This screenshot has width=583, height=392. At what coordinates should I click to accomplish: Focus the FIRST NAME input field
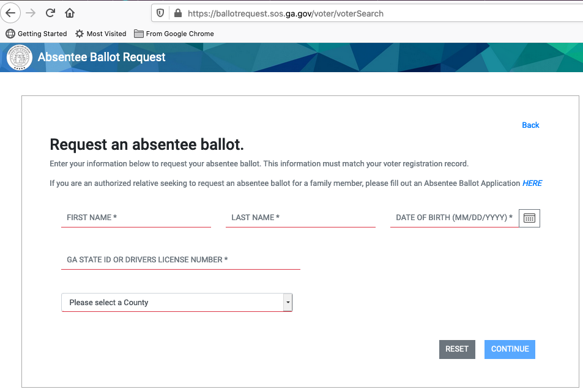coord(136,218)
